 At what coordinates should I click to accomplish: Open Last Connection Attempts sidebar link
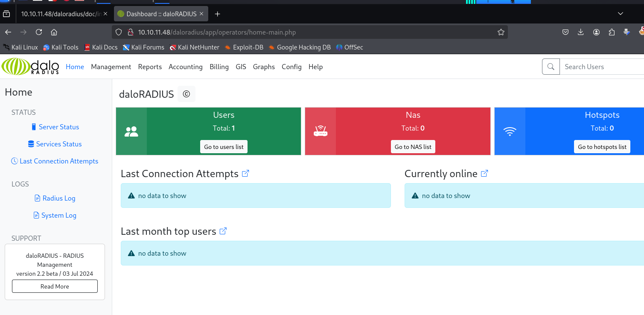click(55, 161)
